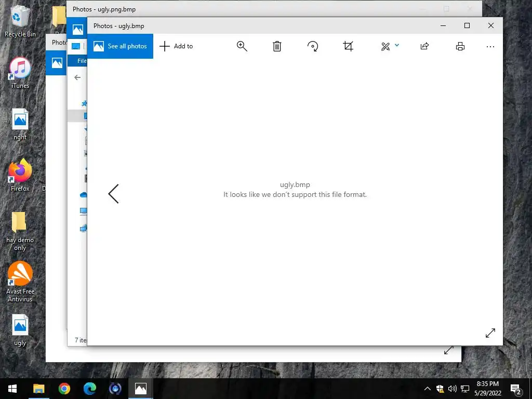This screenshot has width=532, height=399.
Task: Click the Zoom magnifier icon
Action: click(242, 46)
